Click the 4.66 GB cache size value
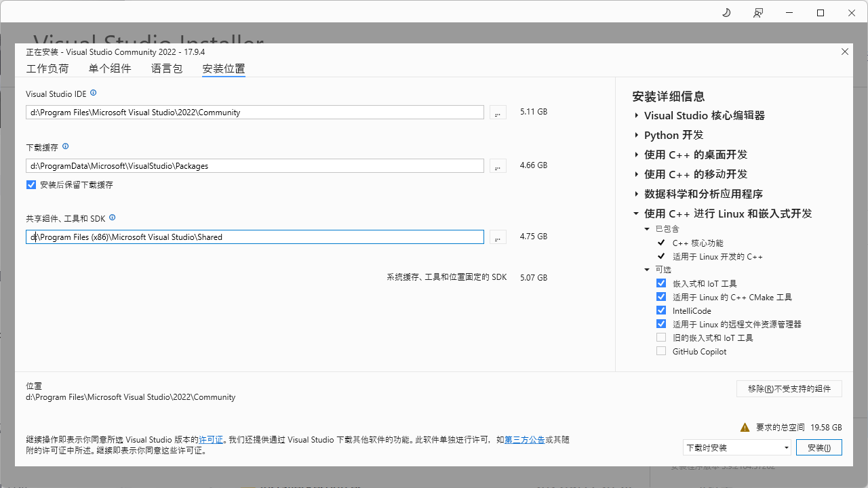Viewport: 868px width, 488px height. pyautogui.click(x=534, y=165)
